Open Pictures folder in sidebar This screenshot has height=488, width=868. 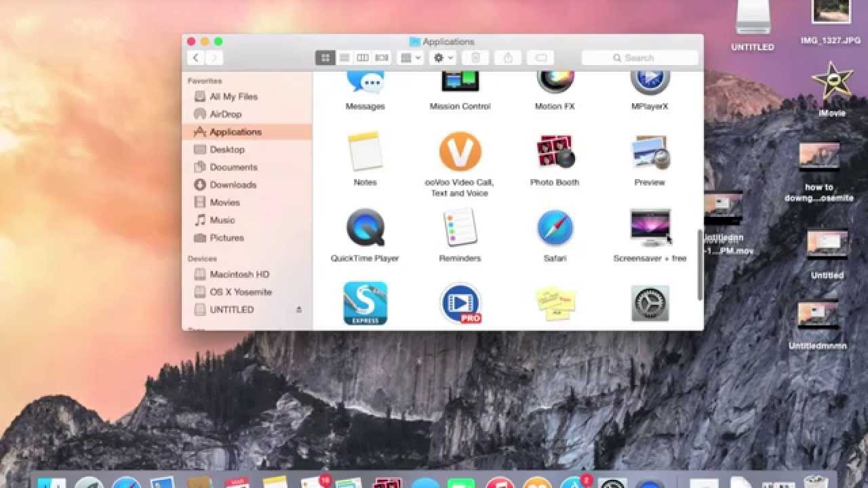pyautogui.click(x=247, y=238)
